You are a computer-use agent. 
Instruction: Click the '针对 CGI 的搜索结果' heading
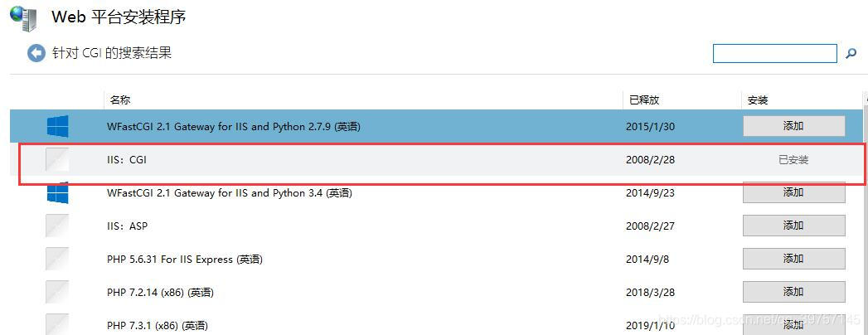(112, 53)
